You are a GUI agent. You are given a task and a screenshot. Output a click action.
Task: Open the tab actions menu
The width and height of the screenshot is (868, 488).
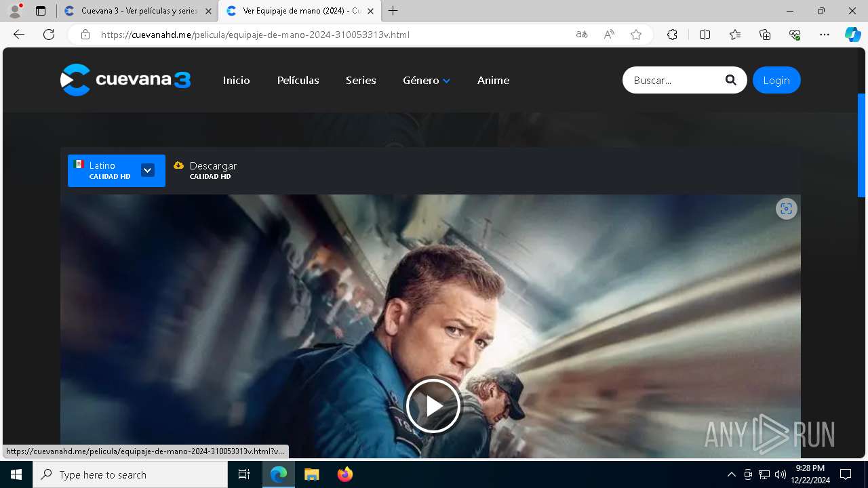tap(41, 11)
